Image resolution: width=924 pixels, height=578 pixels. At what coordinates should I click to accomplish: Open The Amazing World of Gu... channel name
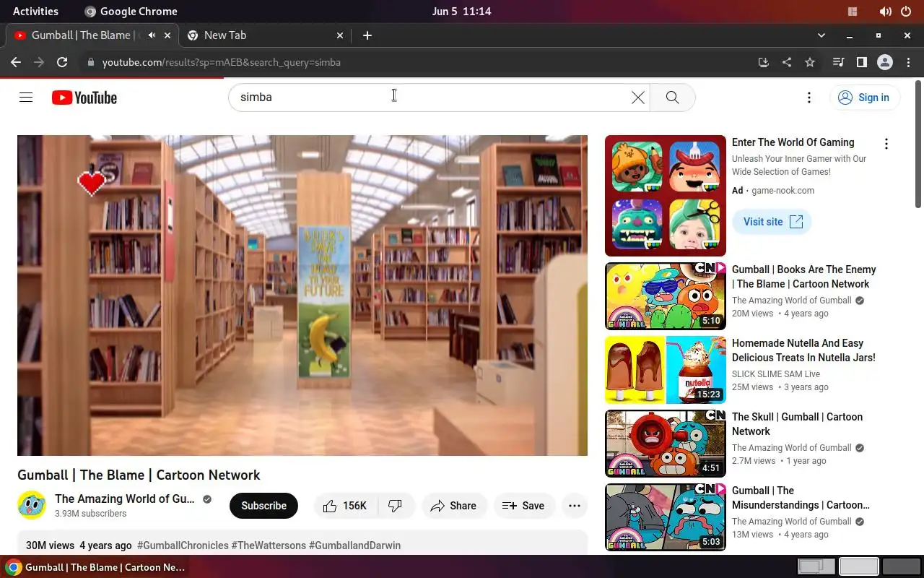(124, 499)
